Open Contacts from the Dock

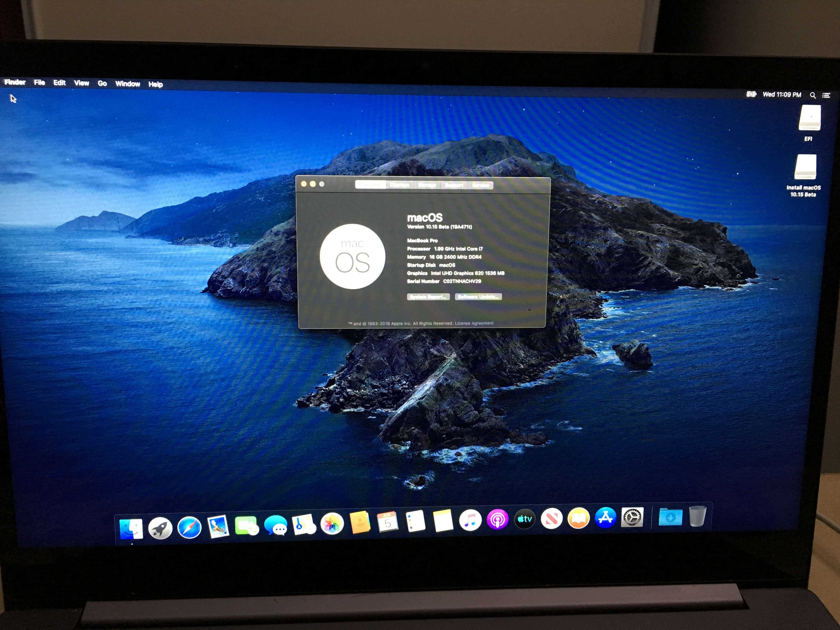[360, 522]
